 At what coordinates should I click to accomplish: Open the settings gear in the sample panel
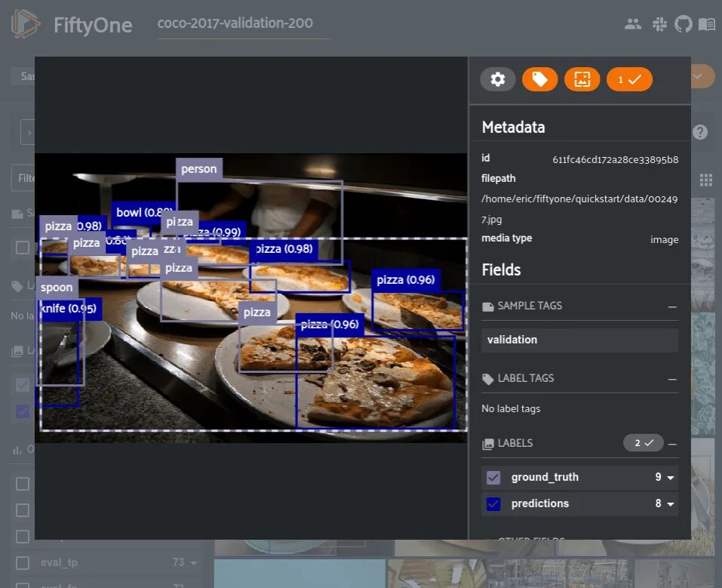click(x=497, y=79)
